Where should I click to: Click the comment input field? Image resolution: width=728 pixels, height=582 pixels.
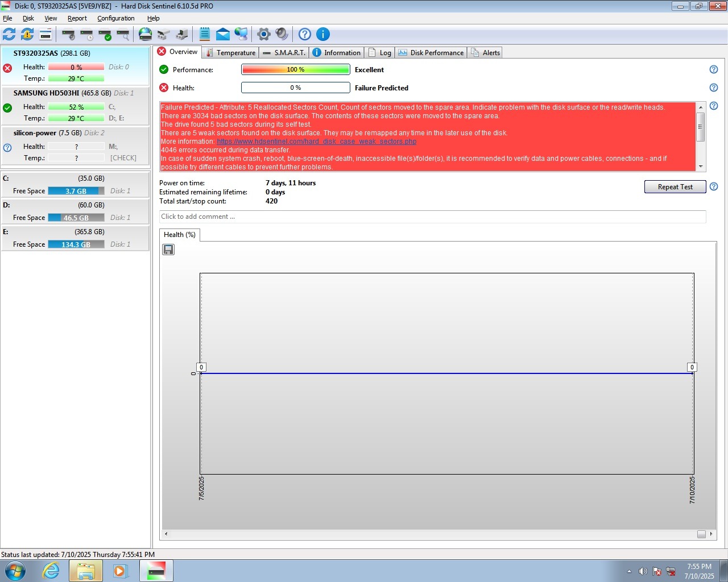pyautogui.click(x=432, y=217)
